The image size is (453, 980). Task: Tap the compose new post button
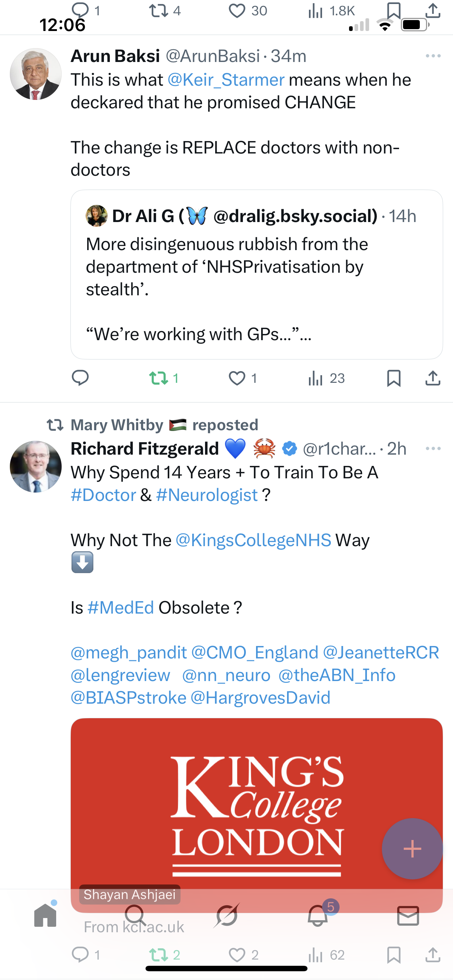point(412,849)
